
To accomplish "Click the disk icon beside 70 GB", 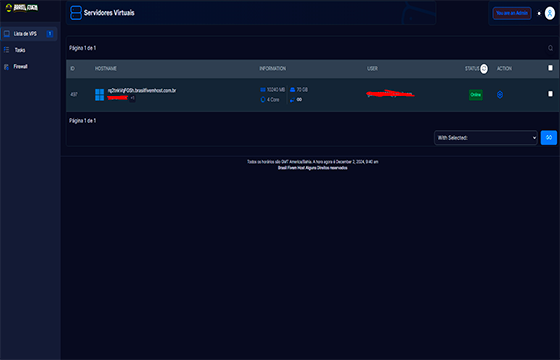I will (x=292, y=90).
